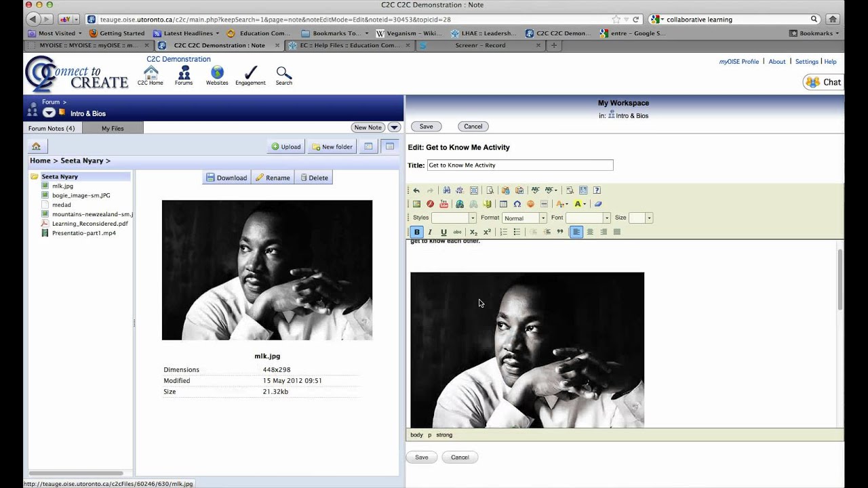The height and width of the screenshot is (488, 868).
Task: Click the Insert Flash icon
Action: click(x=430, y=204)
